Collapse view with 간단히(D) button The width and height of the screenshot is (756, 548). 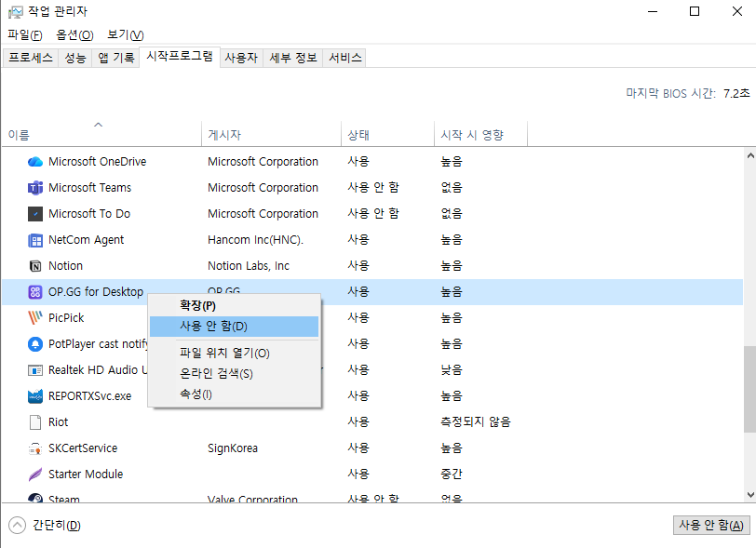(x=45, y=525)
